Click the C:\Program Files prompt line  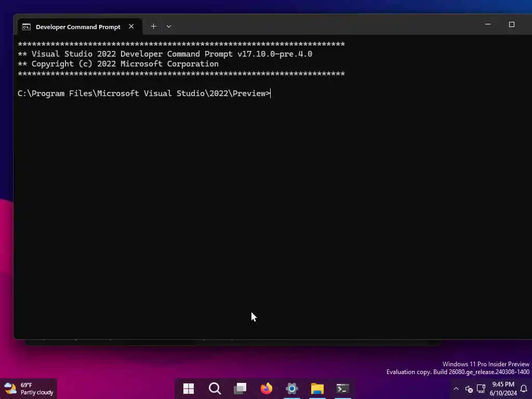(144, 94)
